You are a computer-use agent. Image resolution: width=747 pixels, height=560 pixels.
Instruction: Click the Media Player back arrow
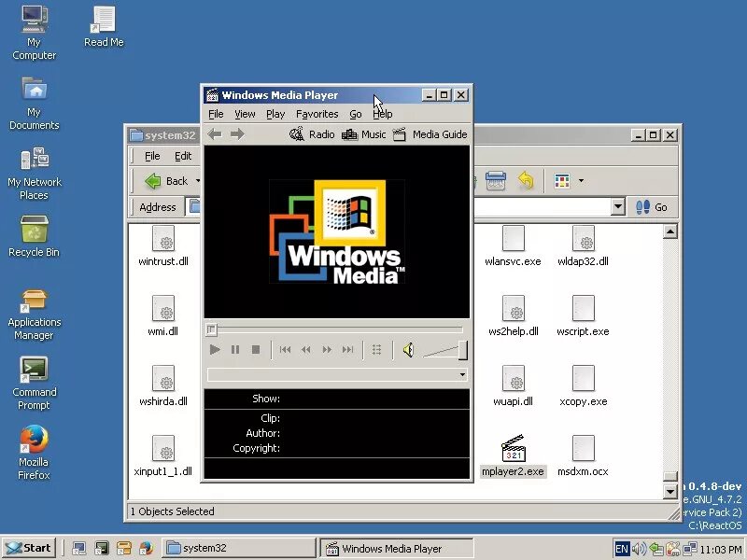(x=215, y=134)
